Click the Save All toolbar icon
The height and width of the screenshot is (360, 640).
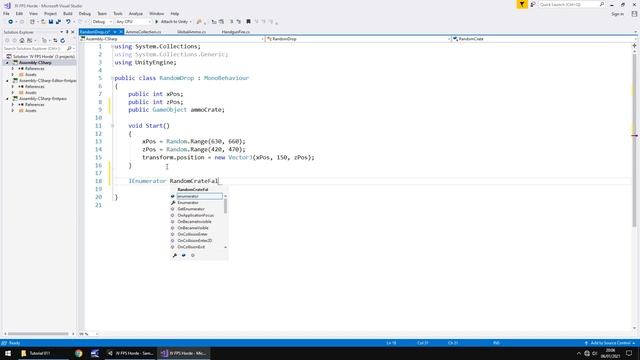(58, 22)
